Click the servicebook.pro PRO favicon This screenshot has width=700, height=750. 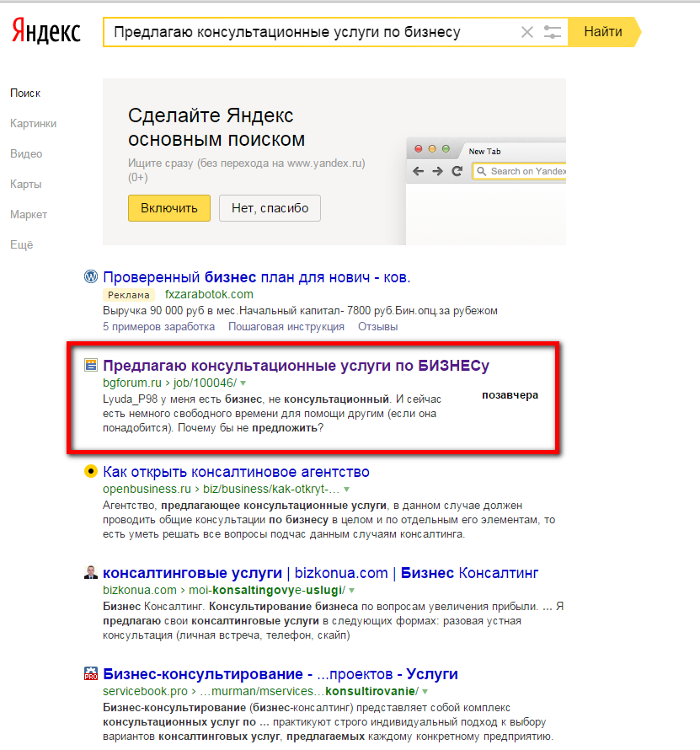point(90,673)
